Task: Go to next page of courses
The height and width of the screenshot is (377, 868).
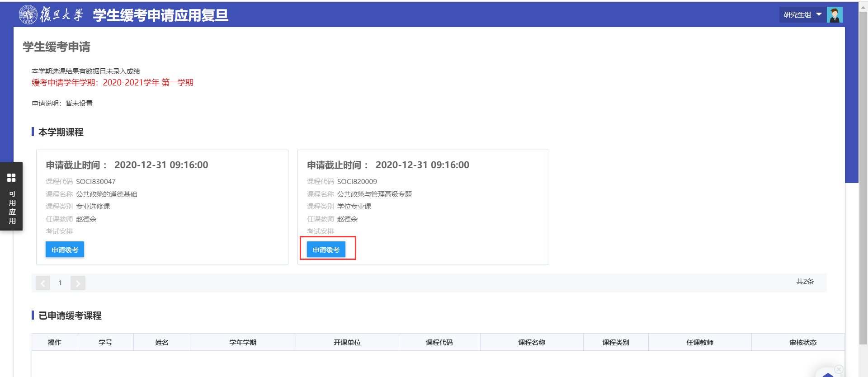Action: pyautogui.click(x=78, y=283)
